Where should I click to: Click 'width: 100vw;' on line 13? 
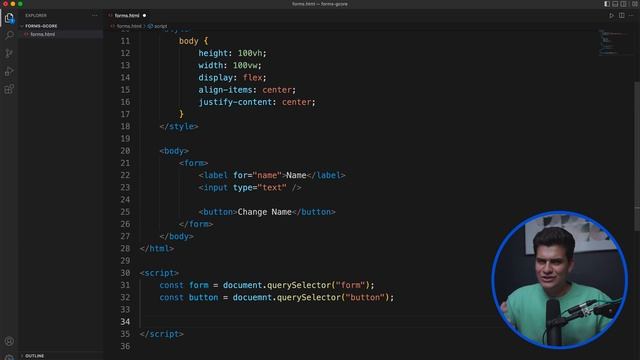point(230,65)
